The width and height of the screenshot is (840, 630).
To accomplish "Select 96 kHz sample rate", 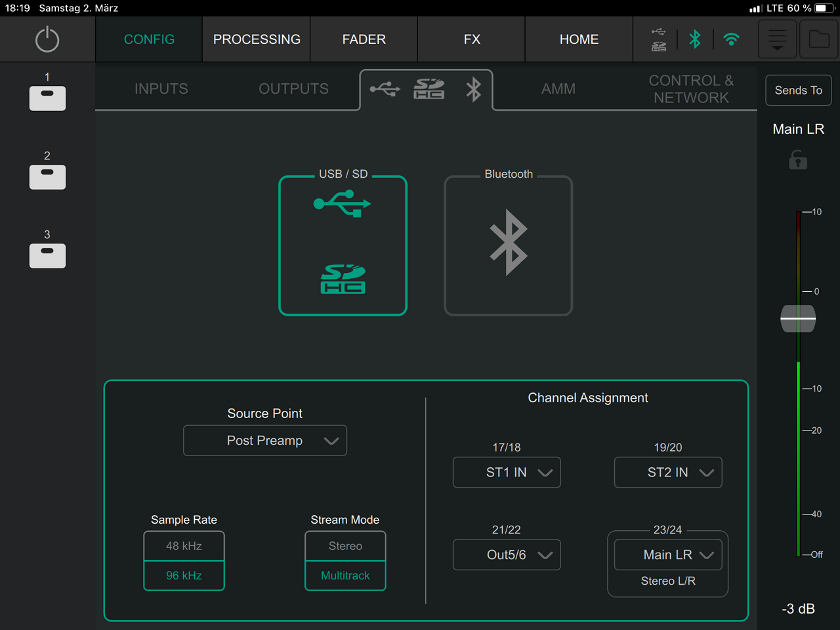I will pos(184,576).
